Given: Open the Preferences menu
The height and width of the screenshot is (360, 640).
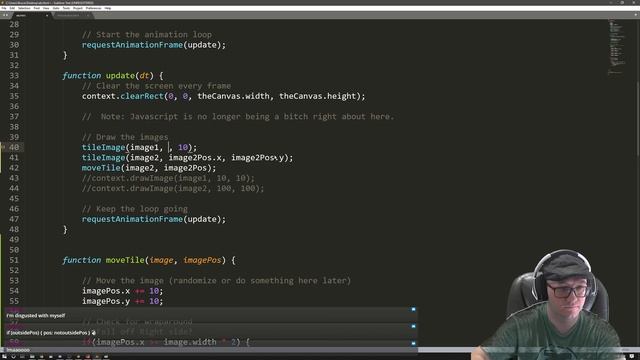Looking at the screenshot, I should pos(93,8).
